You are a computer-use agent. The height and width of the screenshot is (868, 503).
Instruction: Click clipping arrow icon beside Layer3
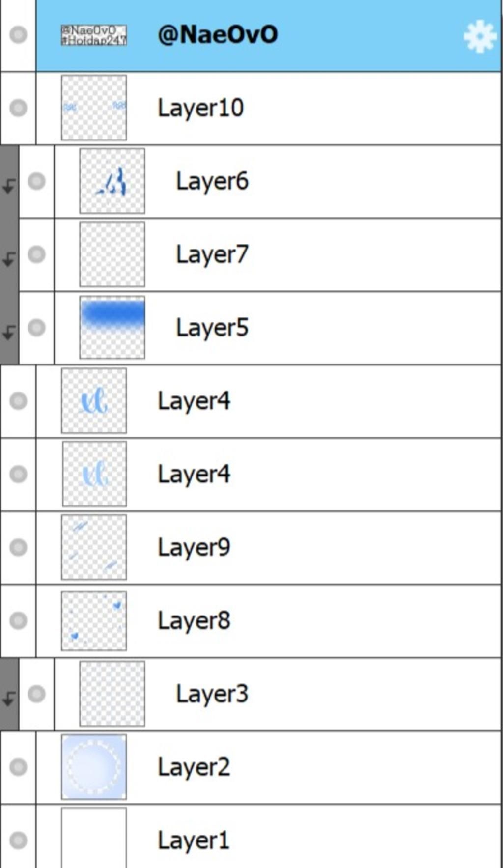click(x=9, y=699)
